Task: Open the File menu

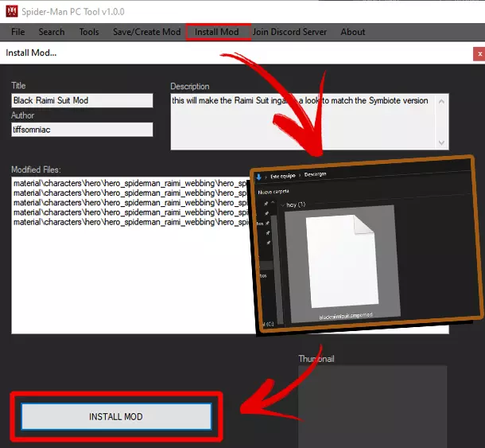Action: pos(18,32)
